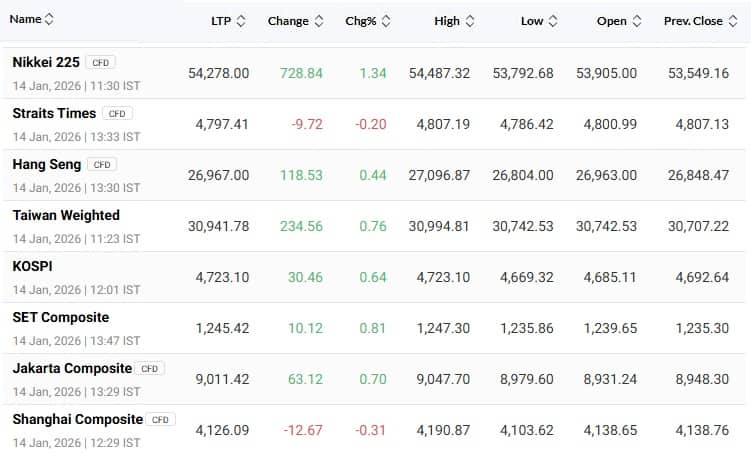Click the Chg% column header label
The image size is (751, 457).
pos(361,21)
